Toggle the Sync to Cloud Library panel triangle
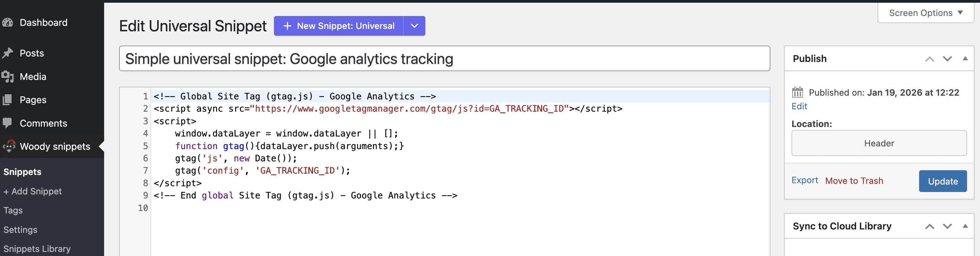This screenshot has width=980, height=256. coord(965,226)
